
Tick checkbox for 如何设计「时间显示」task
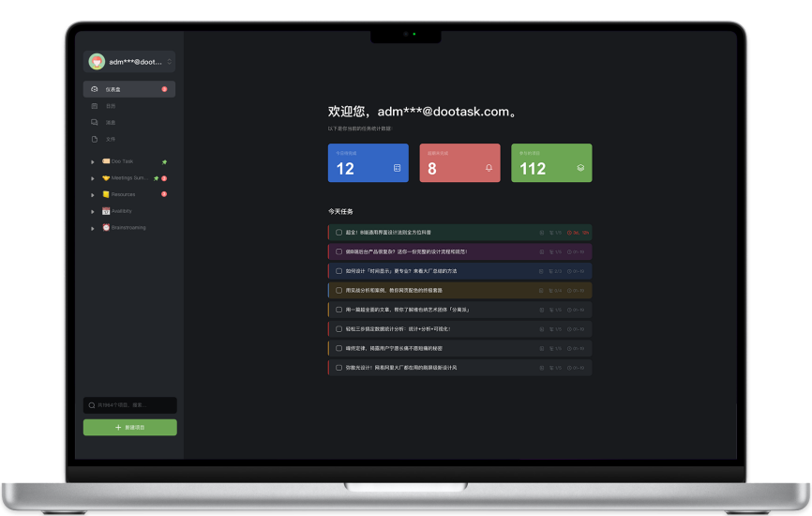tap(338, 270)
